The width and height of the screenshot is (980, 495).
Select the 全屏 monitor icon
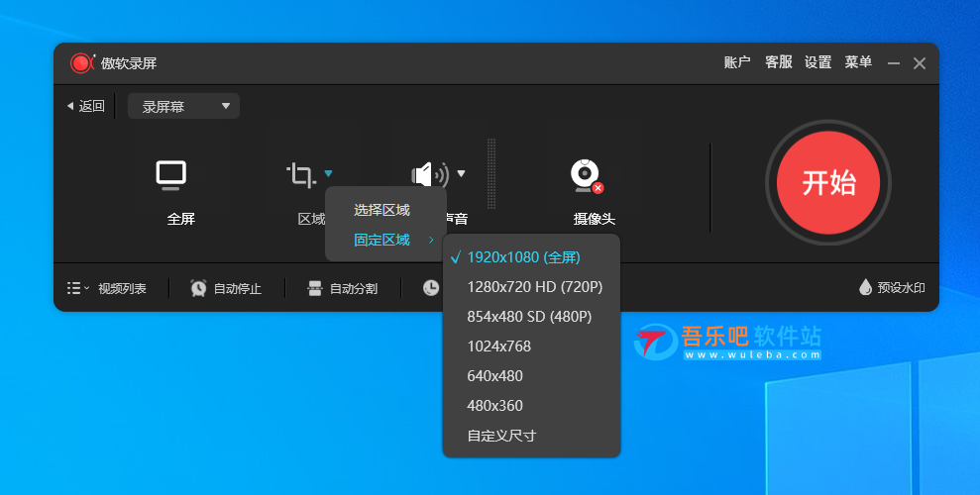pos(171,175)
